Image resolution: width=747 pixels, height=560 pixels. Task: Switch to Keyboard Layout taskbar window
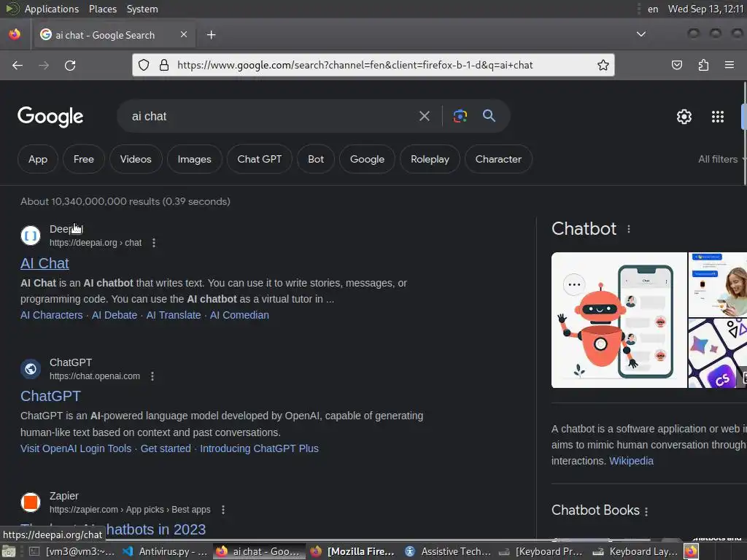(x=635, y=551)
